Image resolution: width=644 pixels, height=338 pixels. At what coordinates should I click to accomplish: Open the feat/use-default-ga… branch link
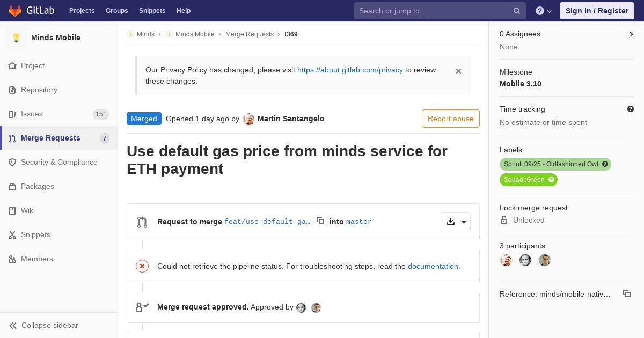point(267,222)
